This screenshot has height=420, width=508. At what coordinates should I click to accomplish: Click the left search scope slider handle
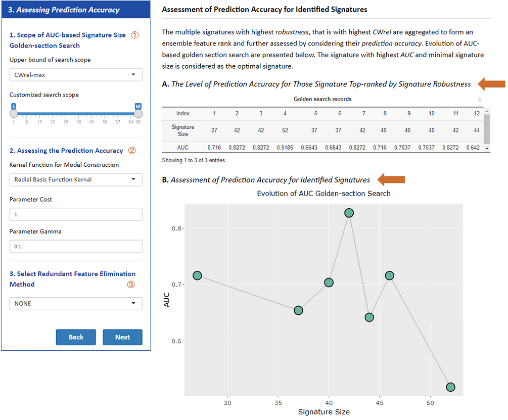[14, 114]
